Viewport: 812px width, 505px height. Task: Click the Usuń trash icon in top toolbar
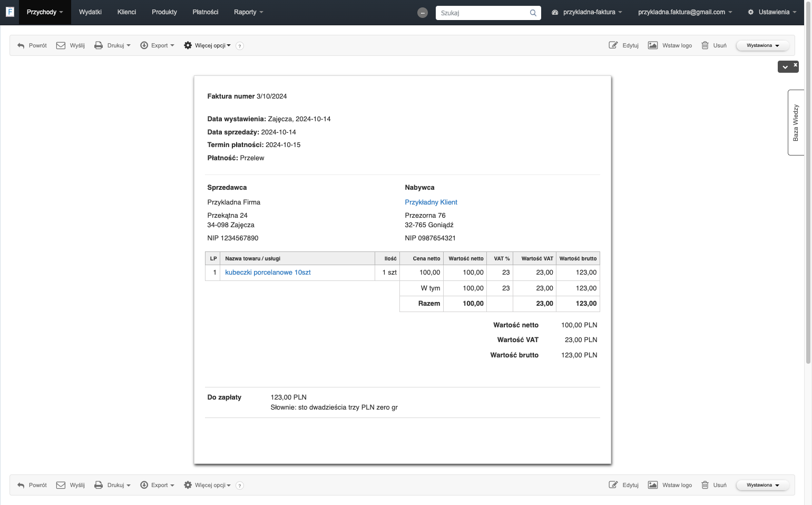[705, 45]
